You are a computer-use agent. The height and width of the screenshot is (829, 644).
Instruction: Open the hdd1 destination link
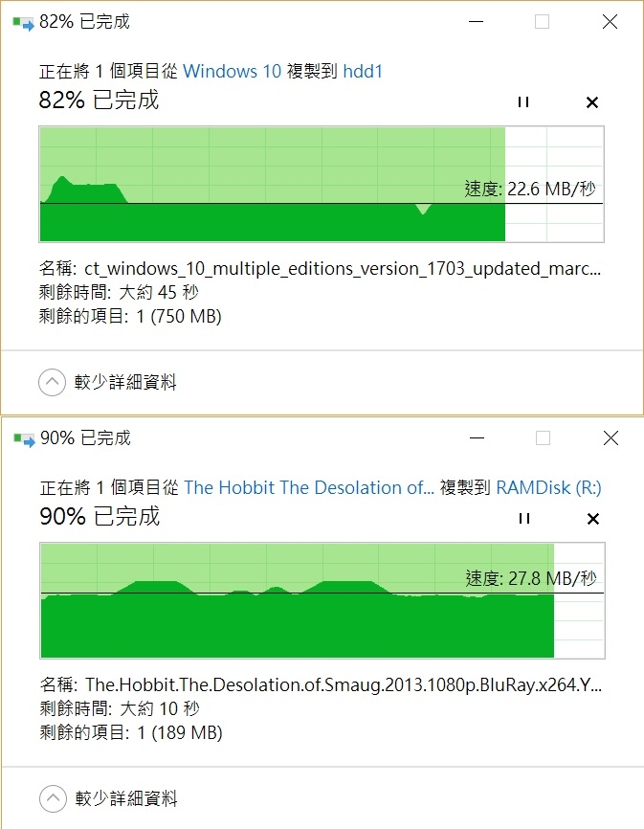click(363, 71)
